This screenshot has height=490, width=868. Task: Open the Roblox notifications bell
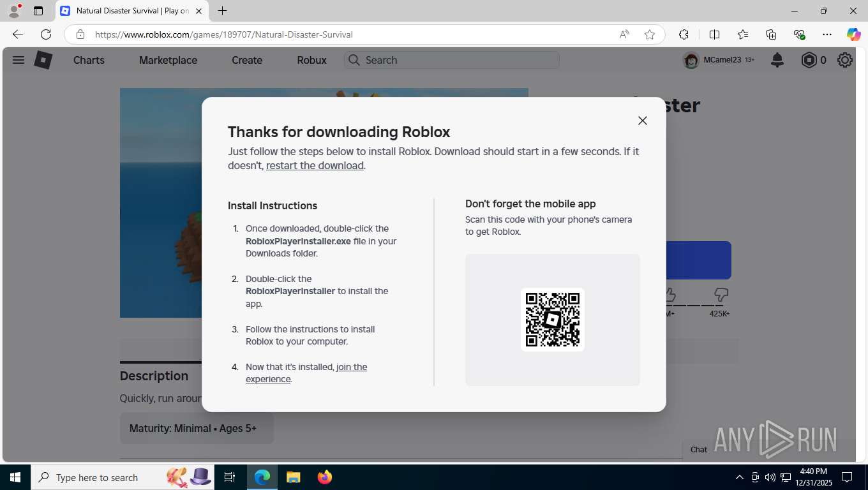click(x=777, y=60)
